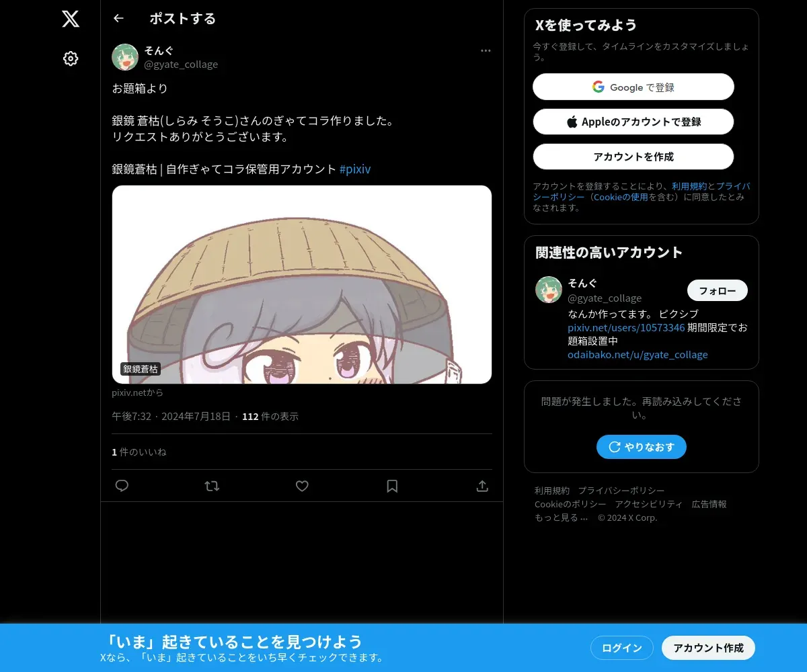This screenshot has width=807, height=672.
Task: Open the 利用規約 footer link
Action: click(x=552, y=491)
